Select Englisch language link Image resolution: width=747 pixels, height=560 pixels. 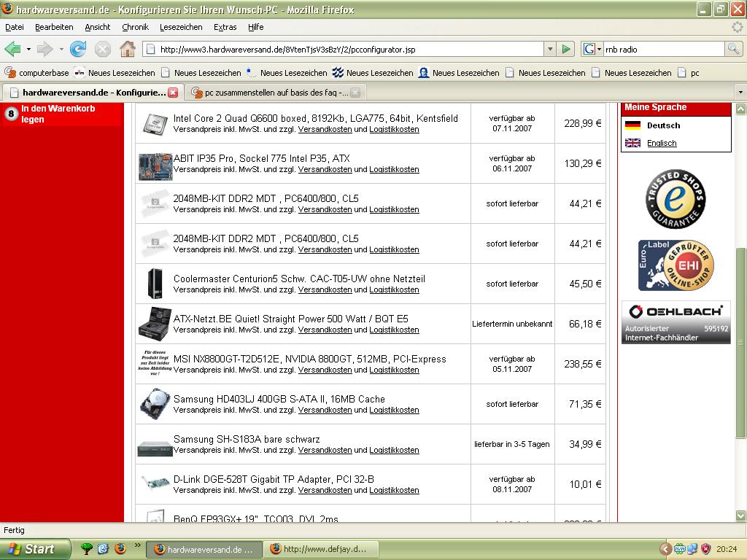[x=662, y=144]
